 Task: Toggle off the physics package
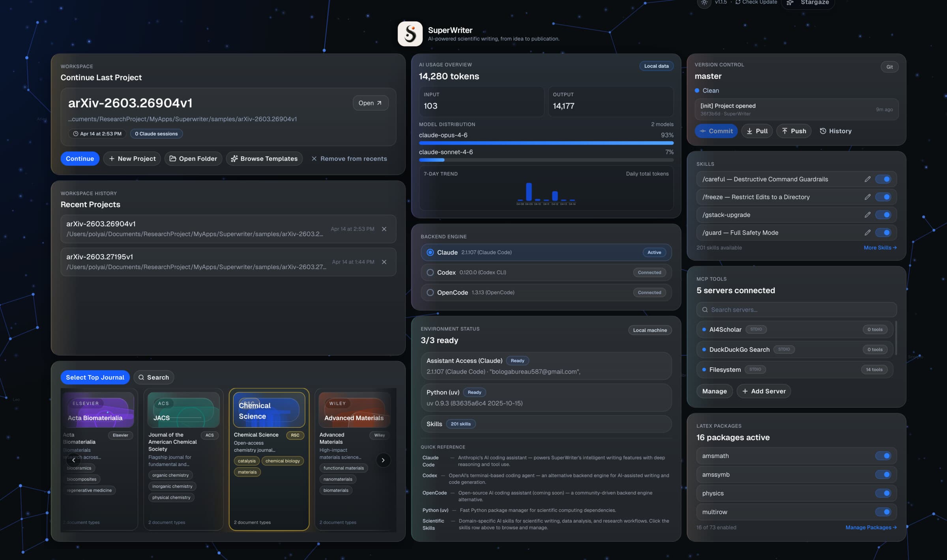884,493
